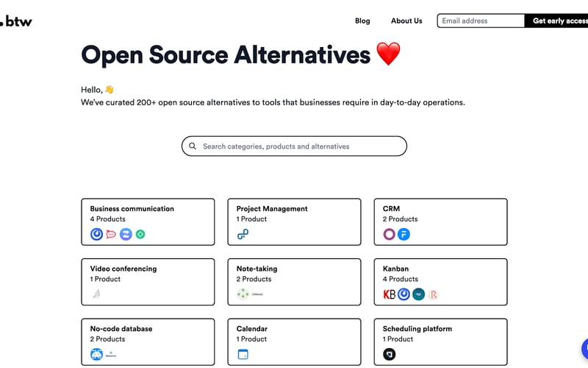Click the blue NocoDB icon under No-code database

pos(96,354)
